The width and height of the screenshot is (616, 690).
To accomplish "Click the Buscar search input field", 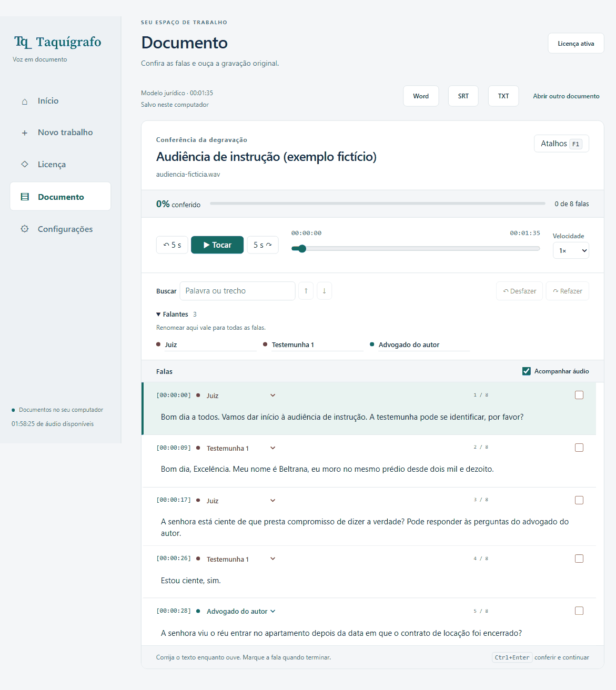I will coord(237,291).
